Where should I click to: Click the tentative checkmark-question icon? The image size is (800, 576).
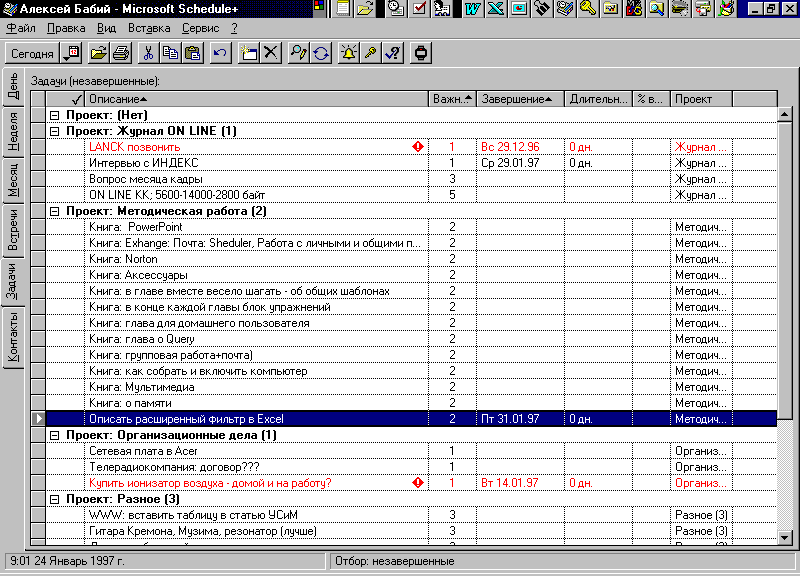[393, 53]
